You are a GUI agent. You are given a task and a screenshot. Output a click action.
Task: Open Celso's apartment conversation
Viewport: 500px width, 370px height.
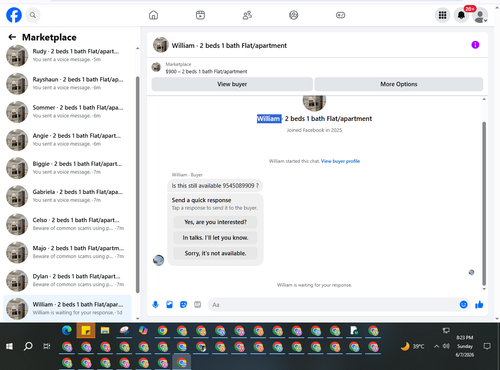coord(67,224)
